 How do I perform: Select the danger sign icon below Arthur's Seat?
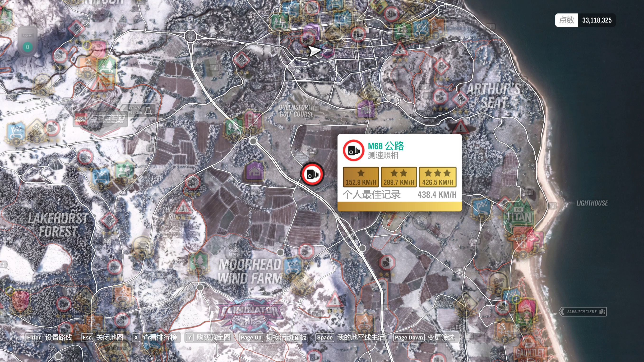pos(460,127)
